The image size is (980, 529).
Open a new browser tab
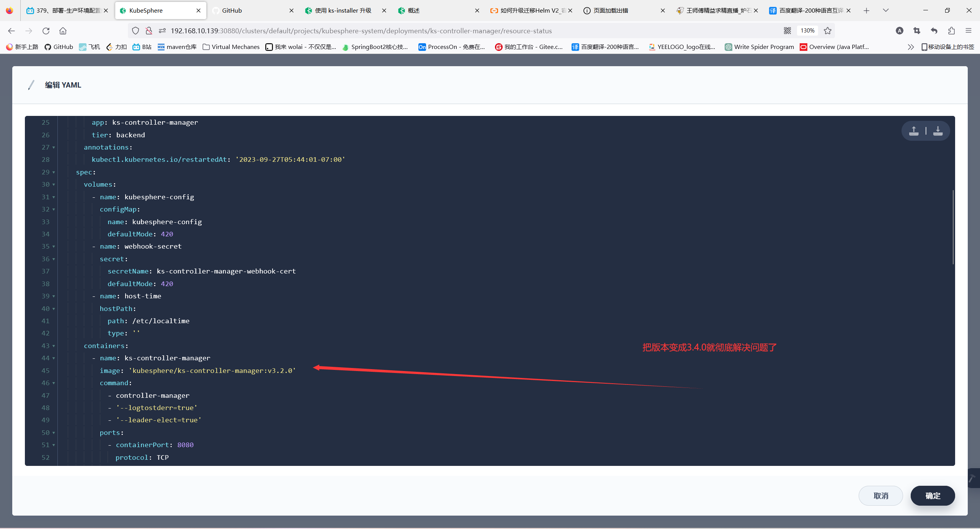(x=867, y=10)
